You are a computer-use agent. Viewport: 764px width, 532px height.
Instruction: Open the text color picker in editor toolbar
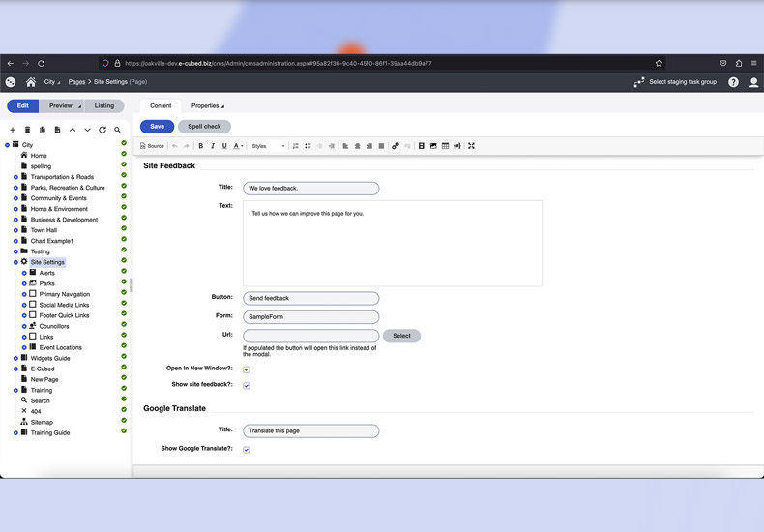pyautogui.click(x=239, y=146)
